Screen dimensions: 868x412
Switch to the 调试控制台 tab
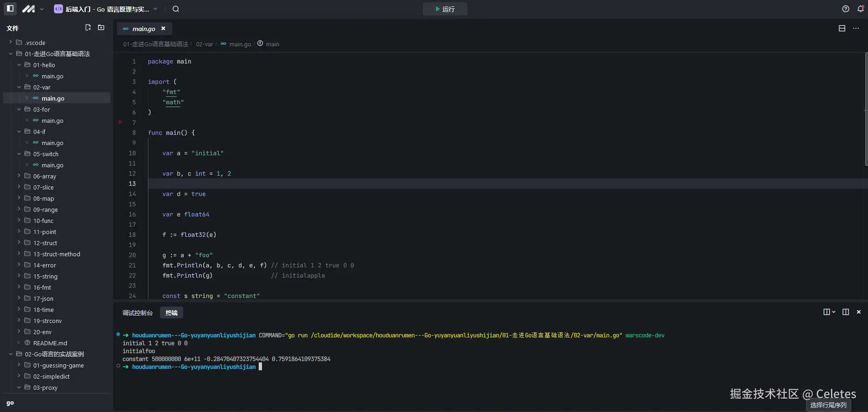[137, 313]
